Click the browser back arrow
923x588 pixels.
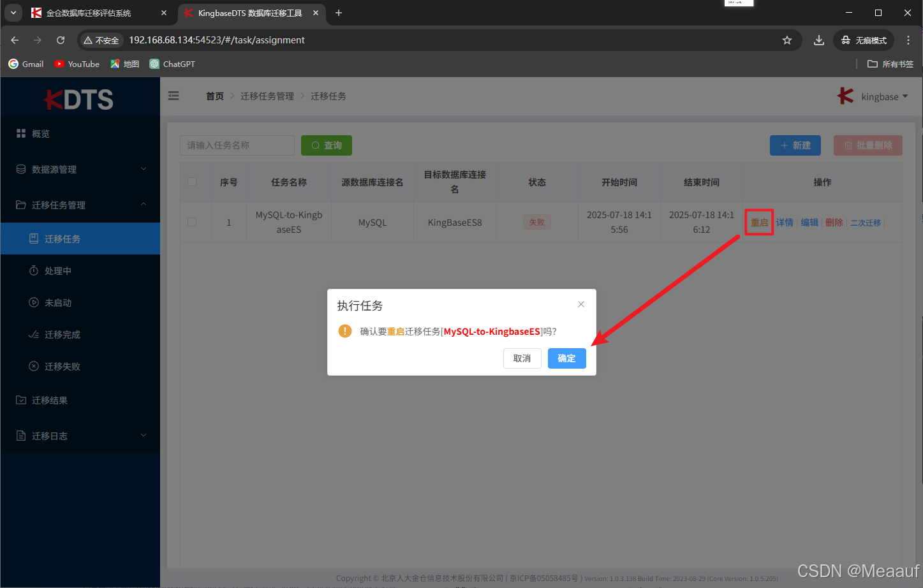15,40
